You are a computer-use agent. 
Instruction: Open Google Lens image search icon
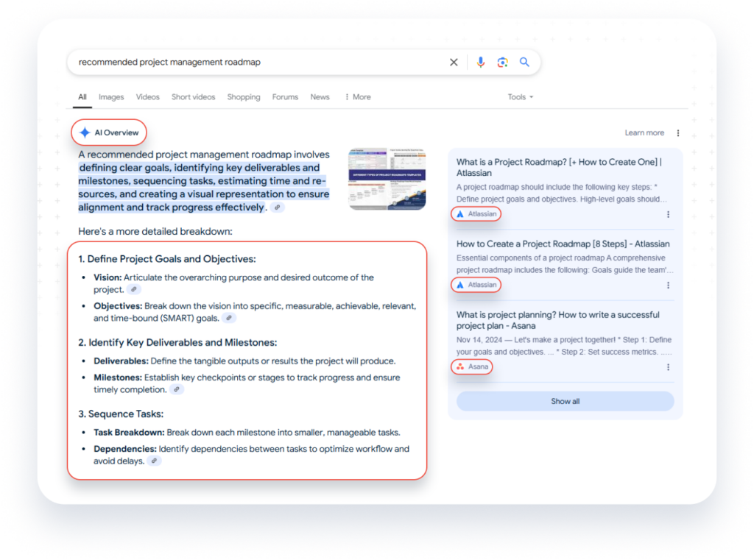[x=502, y=62]
